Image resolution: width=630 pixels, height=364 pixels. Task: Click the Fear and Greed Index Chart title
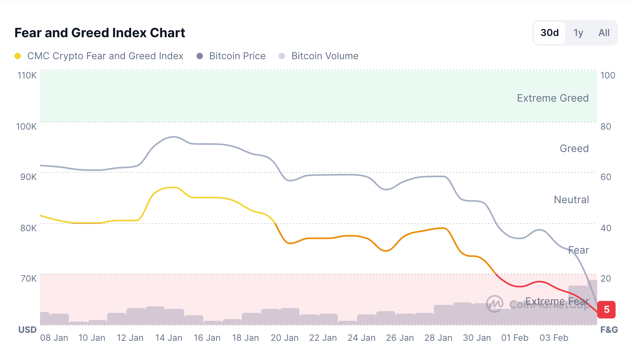[100, 33]
